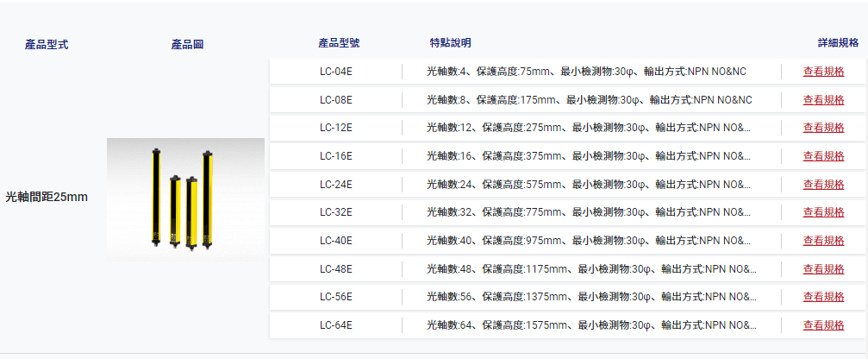Open LC-48E detailed specification link

pos(823,269)
